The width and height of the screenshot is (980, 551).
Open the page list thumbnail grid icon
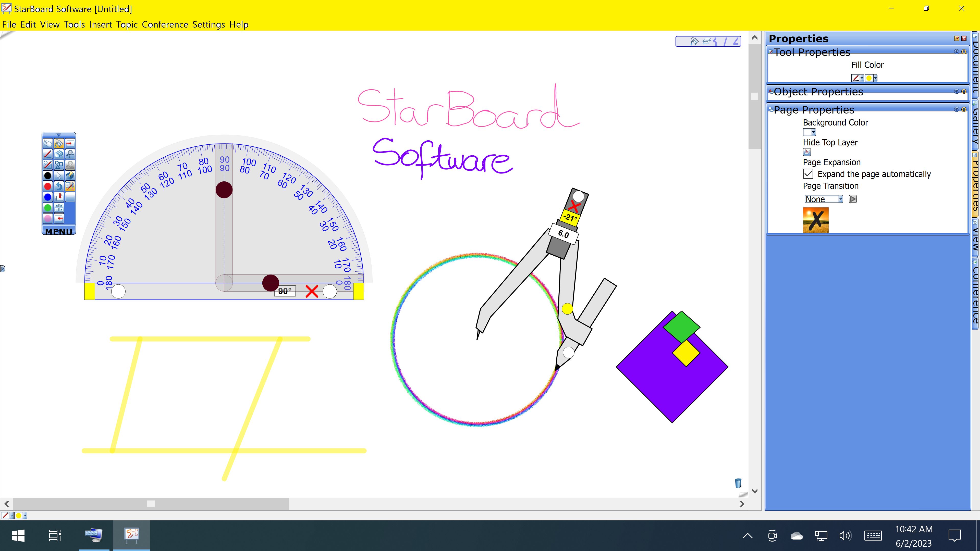point(59,208)
